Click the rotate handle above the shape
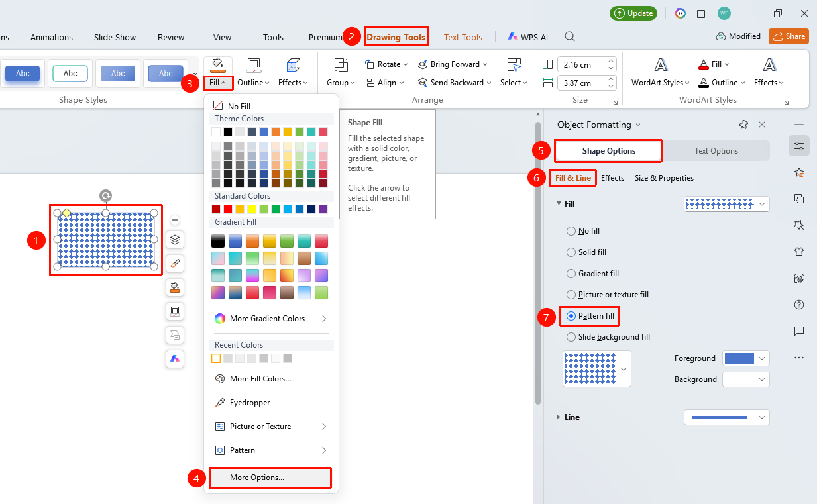 (105, 195)
